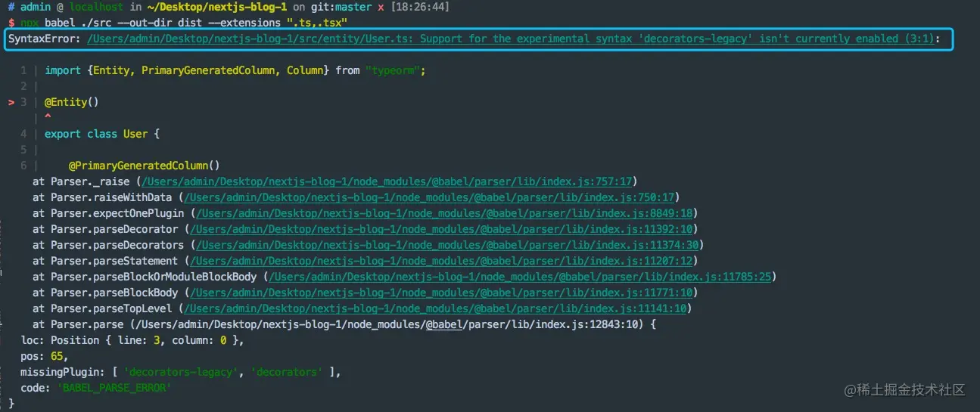
Task: Open the index.js:757:17 link at Parser._raise
Action: (x=387, y=181)
